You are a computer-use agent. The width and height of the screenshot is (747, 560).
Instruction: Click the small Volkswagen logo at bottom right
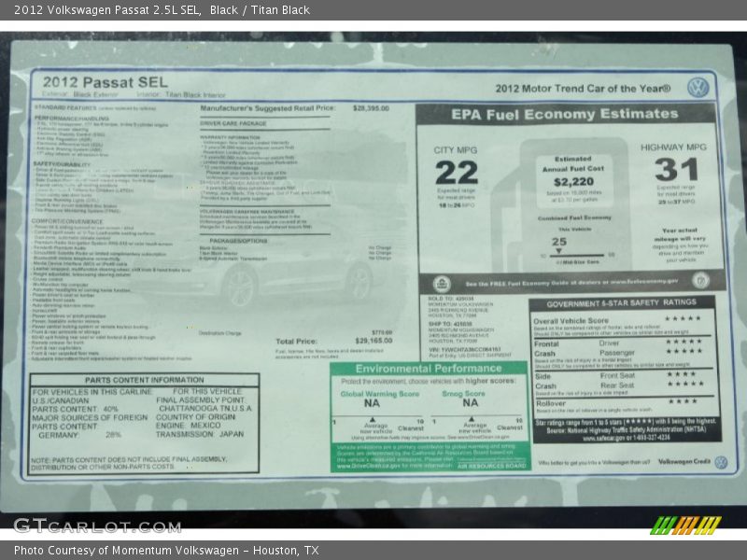click(720, 462)
